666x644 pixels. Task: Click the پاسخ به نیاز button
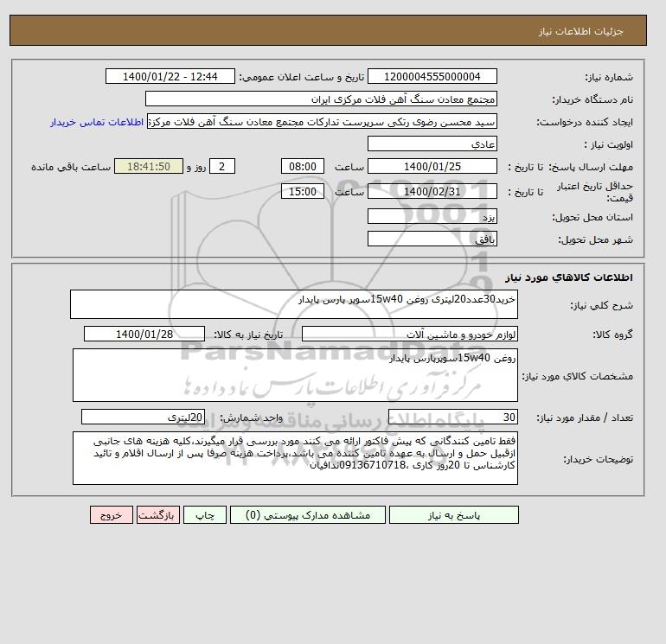point(453,515)
